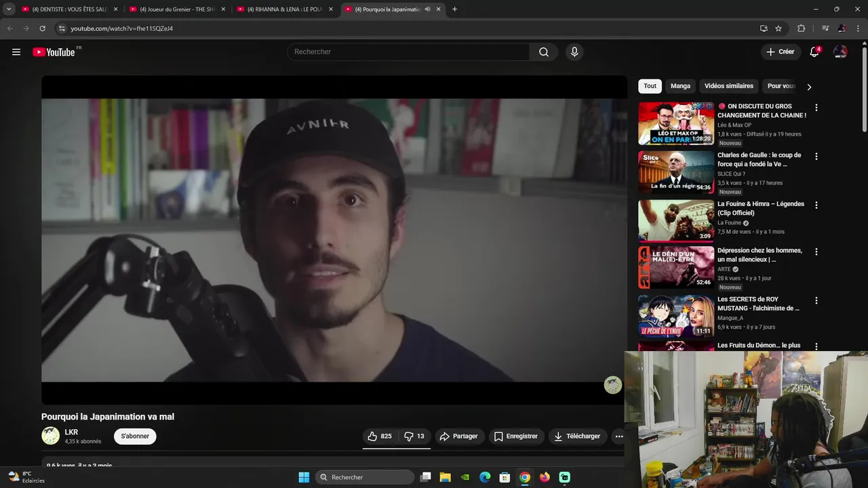This screenshot has height=488, width=868.
Task: Open Firefox from taskbar
Action: tap(545, 477)
